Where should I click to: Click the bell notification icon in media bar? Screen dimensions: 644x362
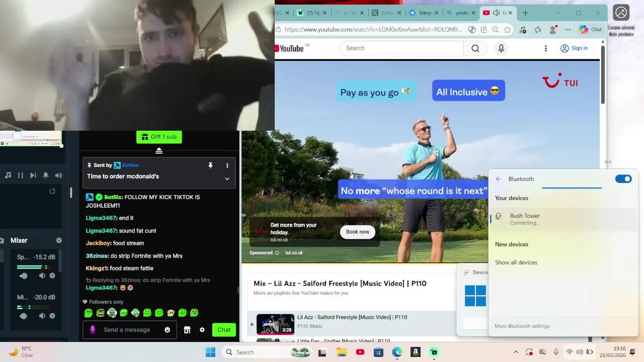[x=46, y=175]
